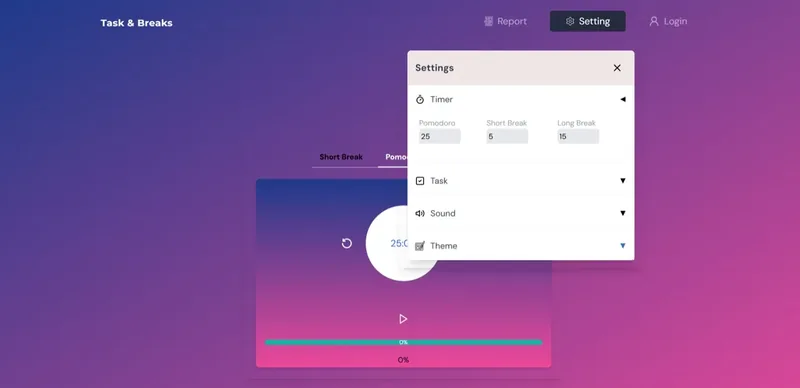800x388 pixels.
Task: Click the Pomodoro duration field
Action: [x=439, y=136]
